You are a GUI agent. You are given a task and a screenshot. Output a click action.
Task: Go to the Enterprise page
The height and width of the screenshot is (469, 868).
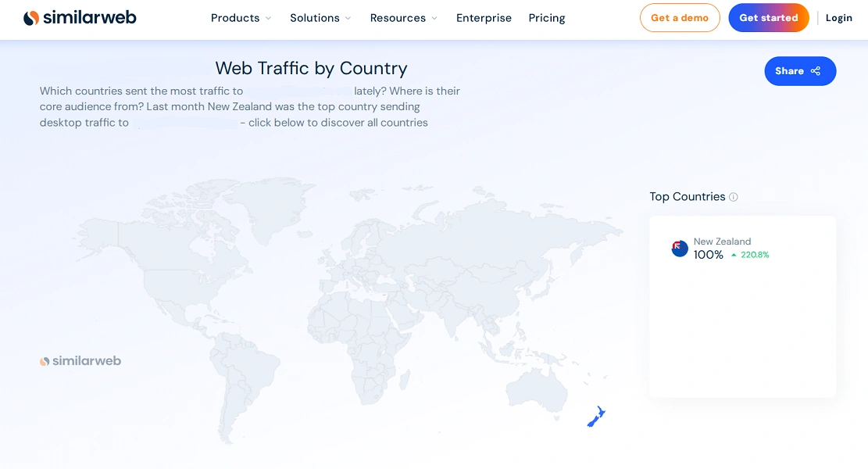pyautogui.click(x=484, y=18)
